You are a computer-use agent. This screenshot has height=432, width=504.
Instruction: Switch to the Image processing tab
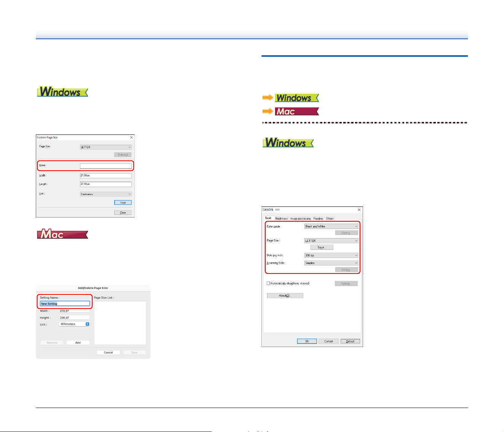click(301, 219)
